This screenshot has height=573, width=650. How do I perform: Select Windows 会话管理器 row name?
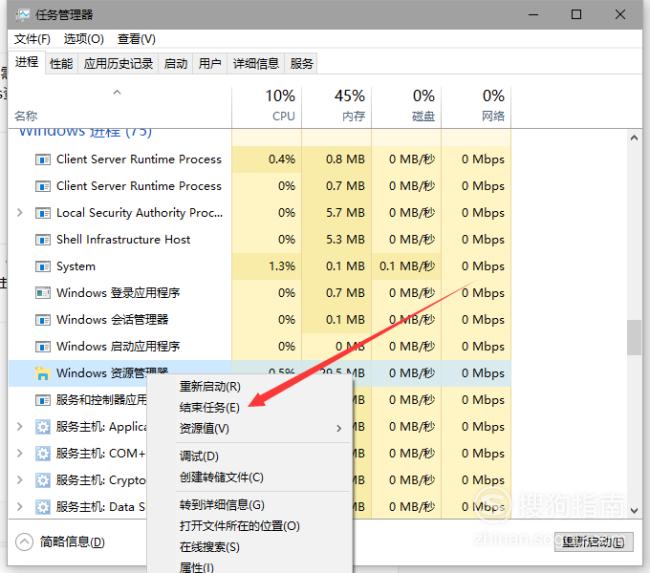[112, 320]
